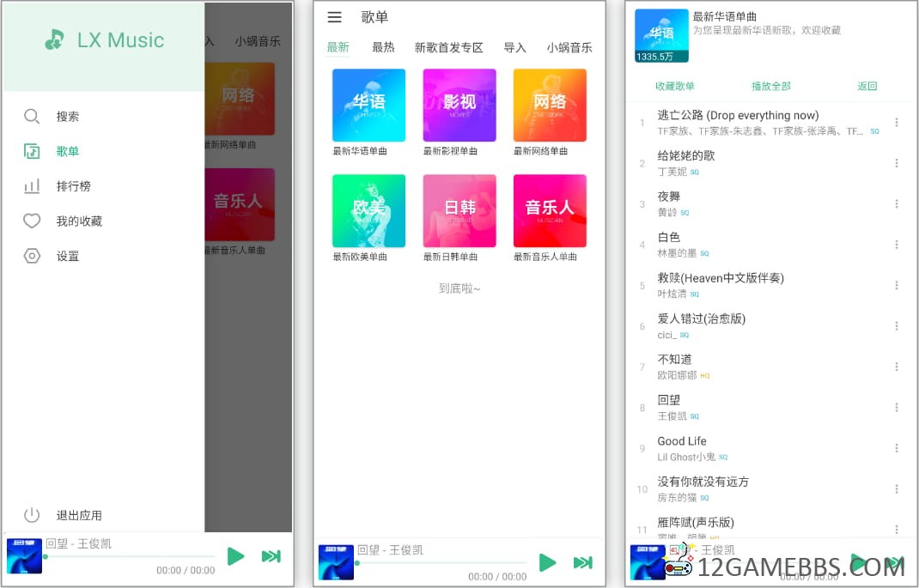
Task: Open the 欧美 playlist thumbnail
Action: (x=368, y=210)
